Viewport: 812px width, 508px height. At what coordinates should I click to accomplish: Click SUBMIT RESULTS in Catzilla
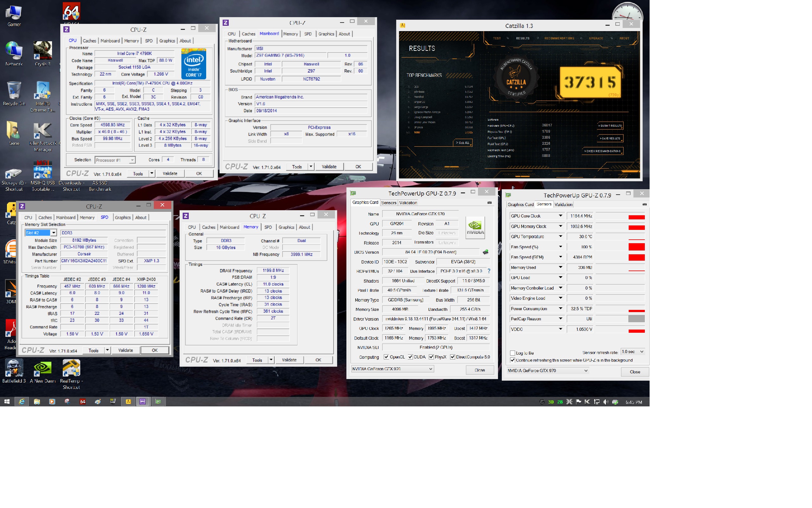tap(610, 126)
